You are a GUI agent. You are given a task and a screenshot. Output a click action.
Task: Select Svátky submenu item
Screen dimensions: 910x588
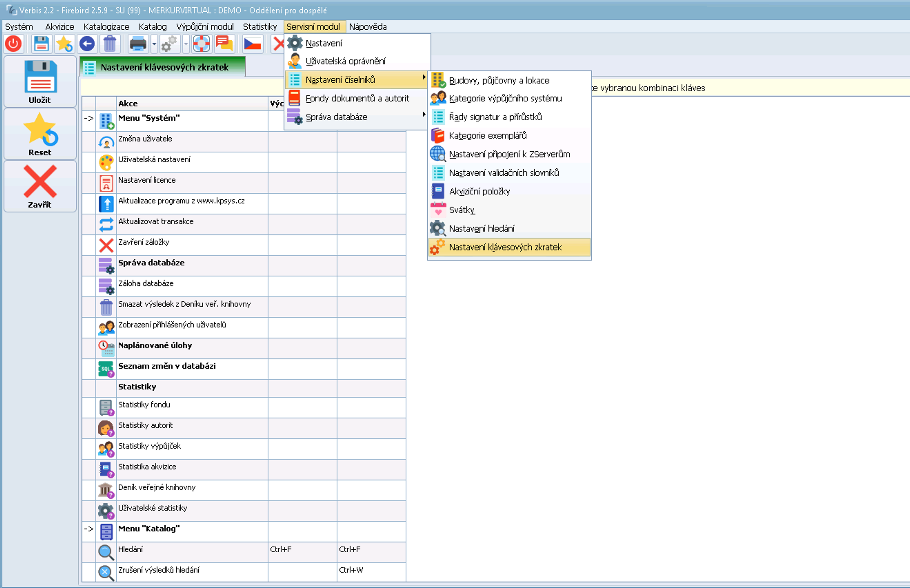509,210
